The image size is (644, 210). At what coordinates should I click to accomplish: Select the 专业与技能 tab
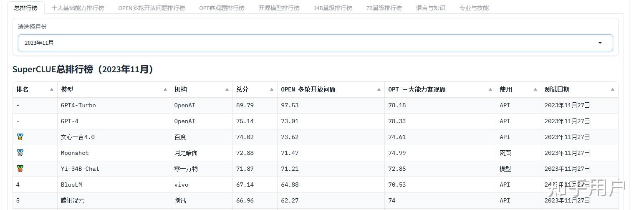(474, 8)
